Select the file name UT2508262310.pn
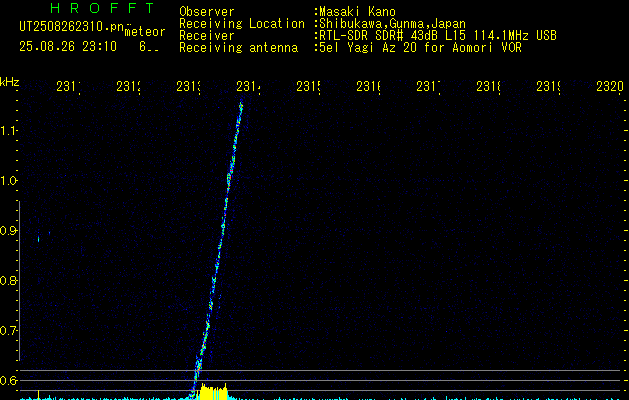 tap(71, 27)
